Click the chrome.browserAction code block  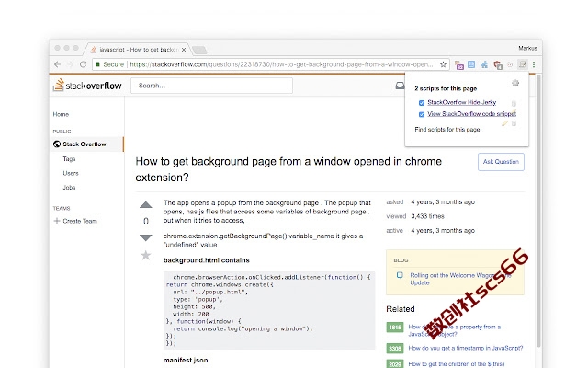pos(269,310)
